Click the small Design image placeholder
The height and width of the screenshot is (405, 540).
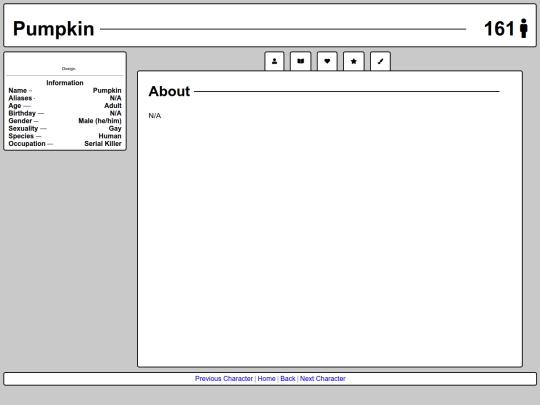[x=69, y=69]
